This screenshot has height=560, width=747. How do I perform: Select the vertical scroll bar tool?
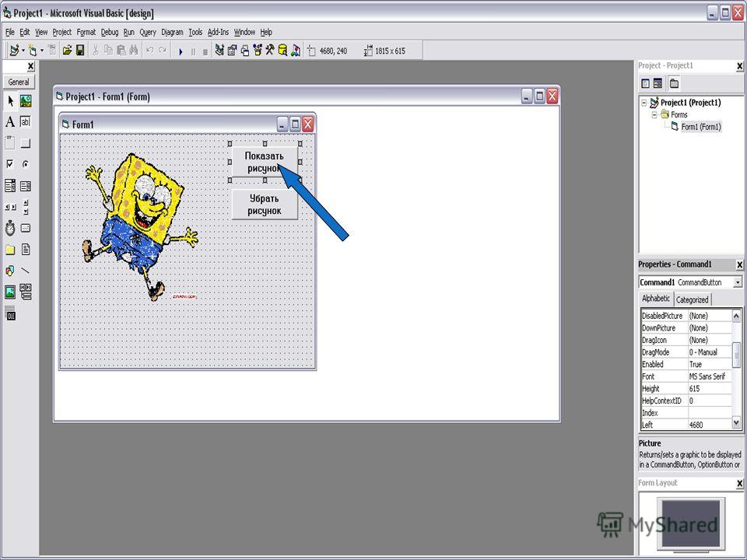pyautogui.click(x=26, y=207)
